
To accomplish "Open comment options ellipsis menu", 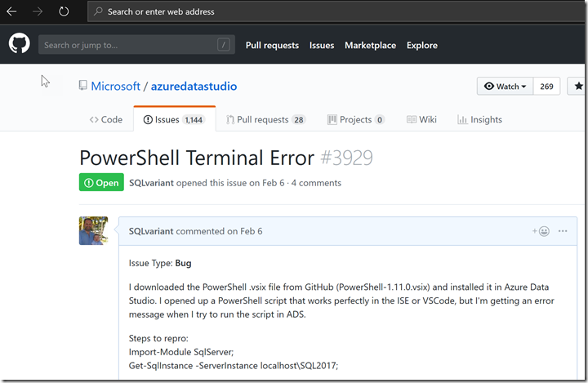I will [563, 231].
